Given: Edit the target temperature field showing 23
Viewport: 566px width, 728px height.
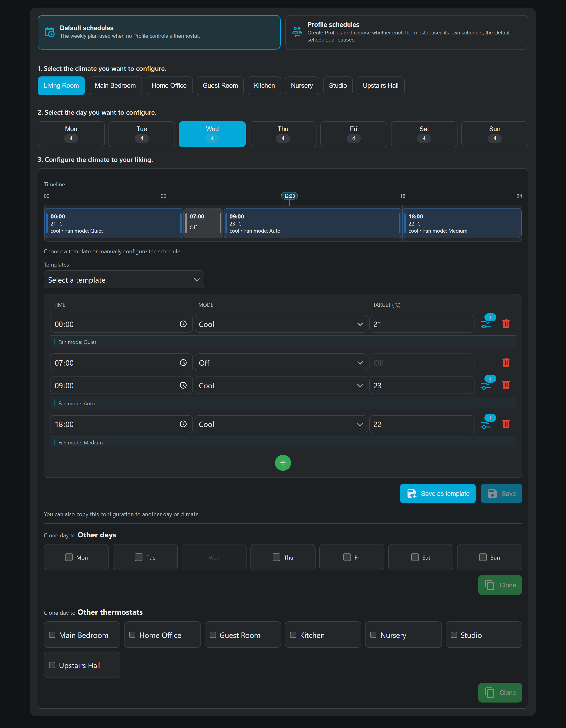Looking at the screenshot, I should pyautogui.click(x=422, y=385).
